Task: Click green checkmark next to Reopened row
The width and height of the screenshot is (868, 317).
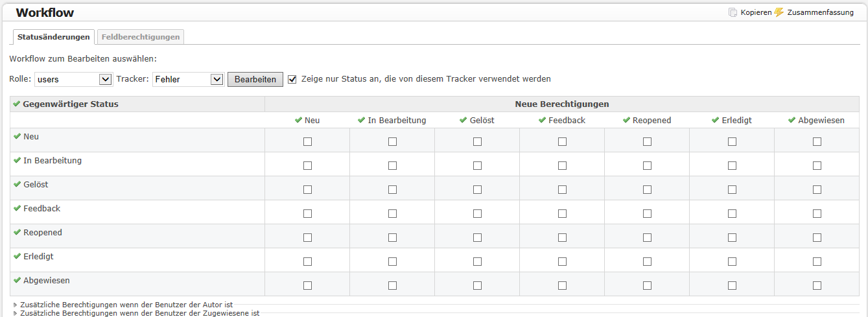Action: [x=17, y=232]
